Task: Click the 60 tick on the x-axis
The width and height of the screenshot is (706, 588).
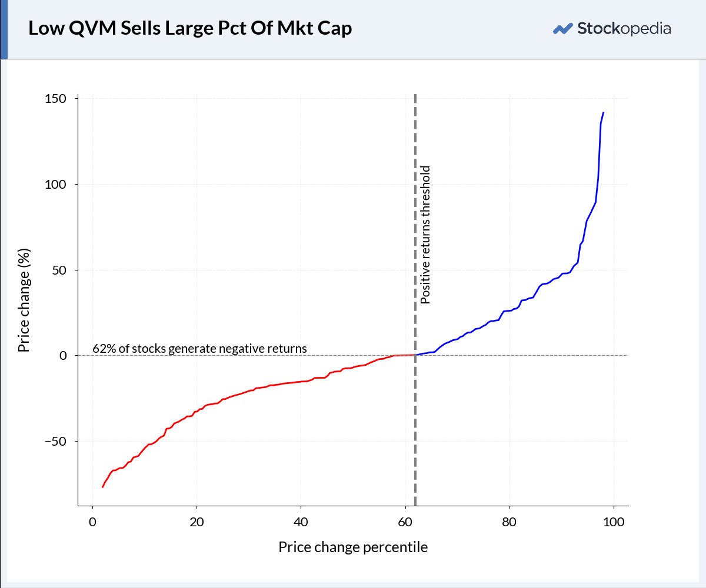Action: click(405, 522)
